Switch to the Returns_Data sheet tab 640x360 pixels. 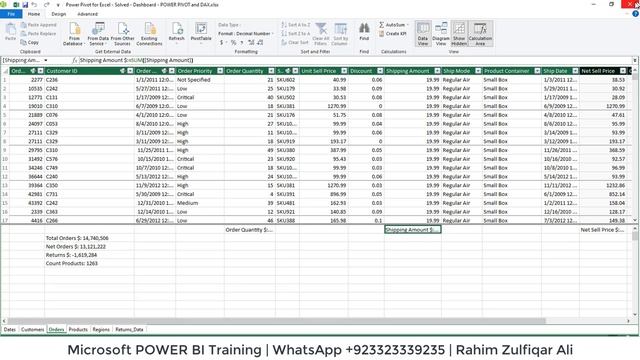129,329
